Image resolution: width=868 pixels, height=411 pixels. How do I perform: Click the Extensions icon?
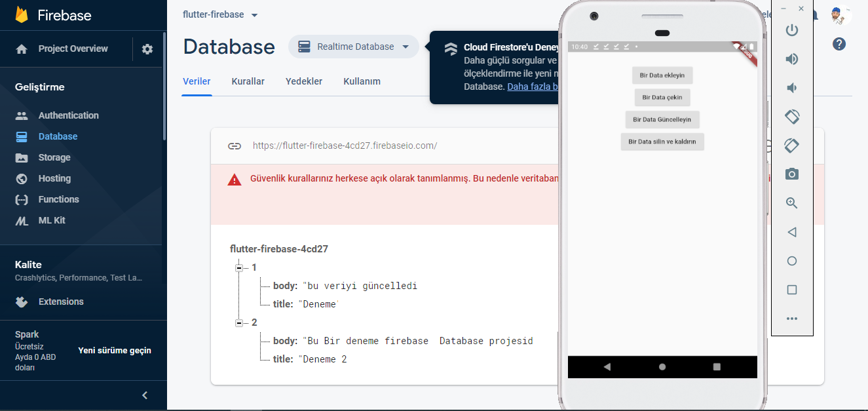(x=22, y=302)
